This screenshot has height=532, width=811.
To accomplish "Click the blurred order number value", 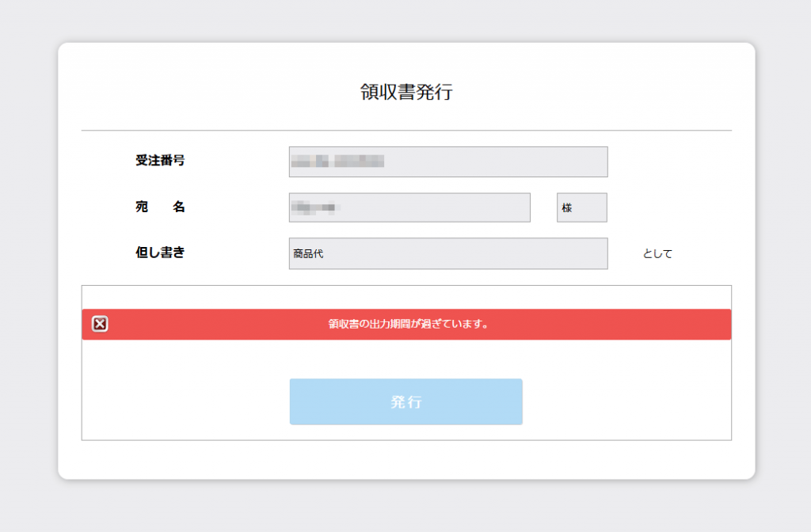I will click(337, 161).
